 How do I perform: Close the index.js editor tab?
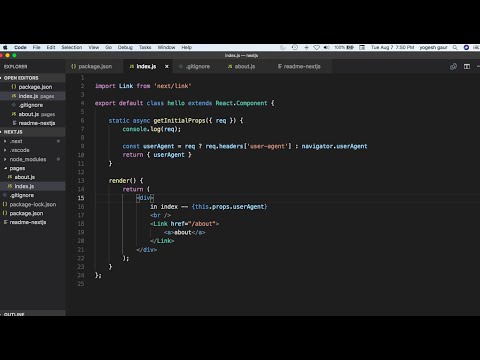coord(167,67)
